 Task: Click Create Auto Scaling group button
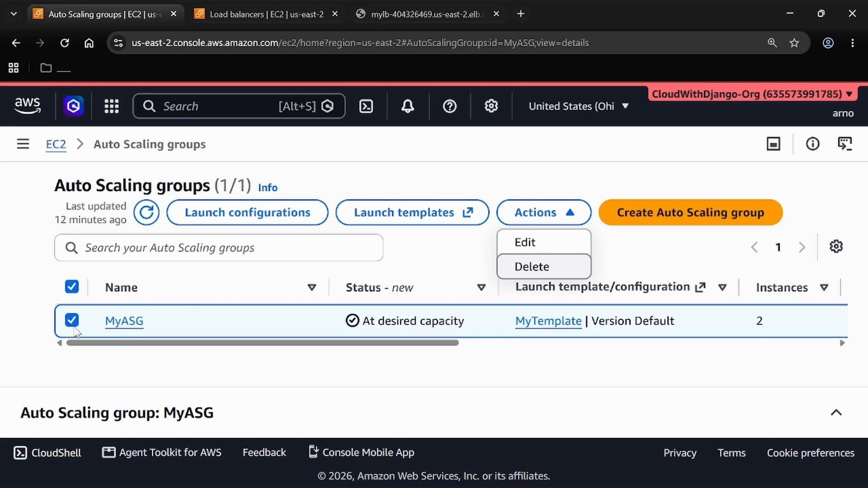(x=690, y=212)
